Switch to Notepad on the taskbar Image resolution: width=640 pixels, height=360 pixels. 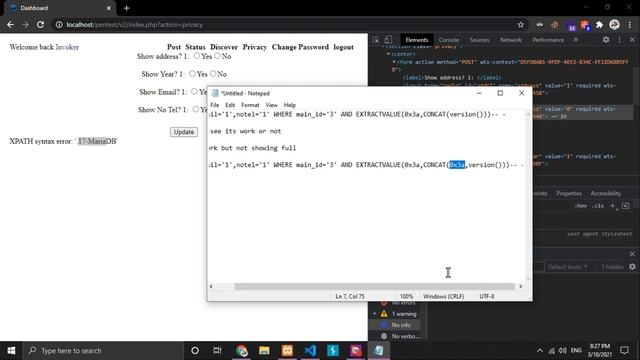[x=378, y=351]
